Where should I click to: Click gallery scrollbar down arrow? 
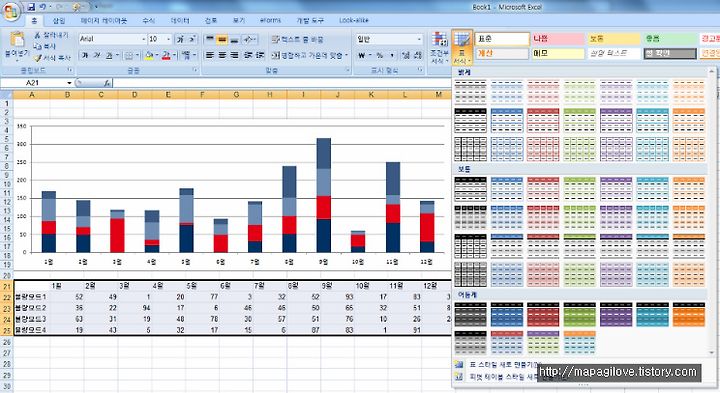tap(712, 353)
